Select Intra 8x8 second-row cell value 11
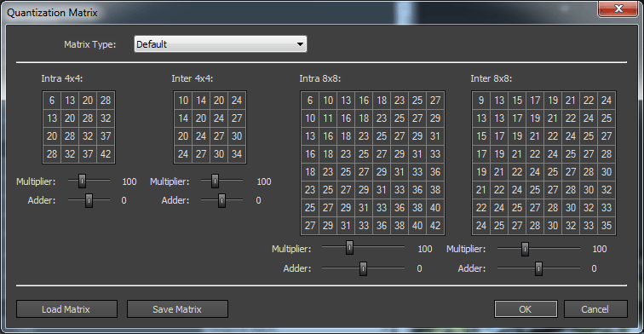 click(x=328, y=118)
